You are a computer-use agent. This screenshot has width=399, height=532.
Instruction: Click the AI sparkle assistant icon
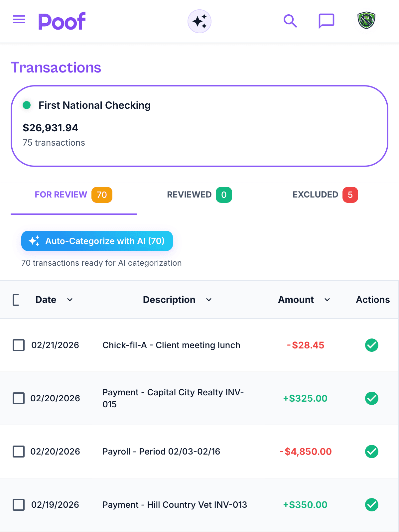[199, 21]
